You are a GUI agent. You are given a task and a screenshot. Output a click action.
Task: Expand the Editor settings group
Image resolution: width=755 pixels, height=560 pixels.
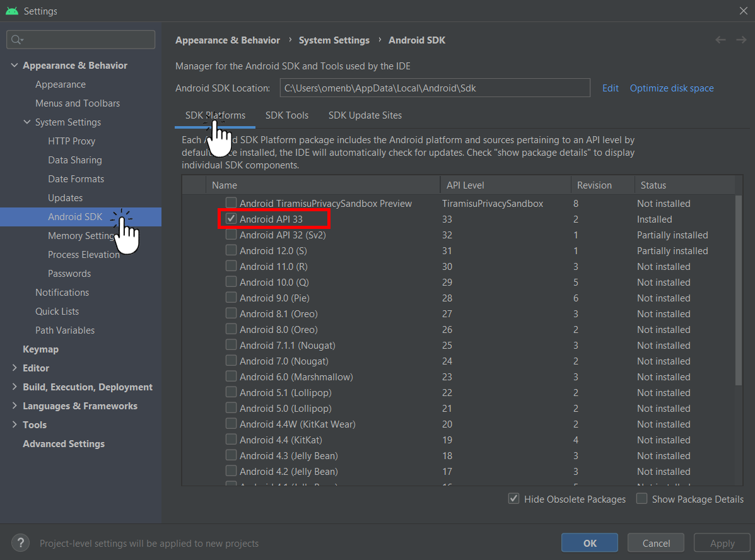point(15,368)
